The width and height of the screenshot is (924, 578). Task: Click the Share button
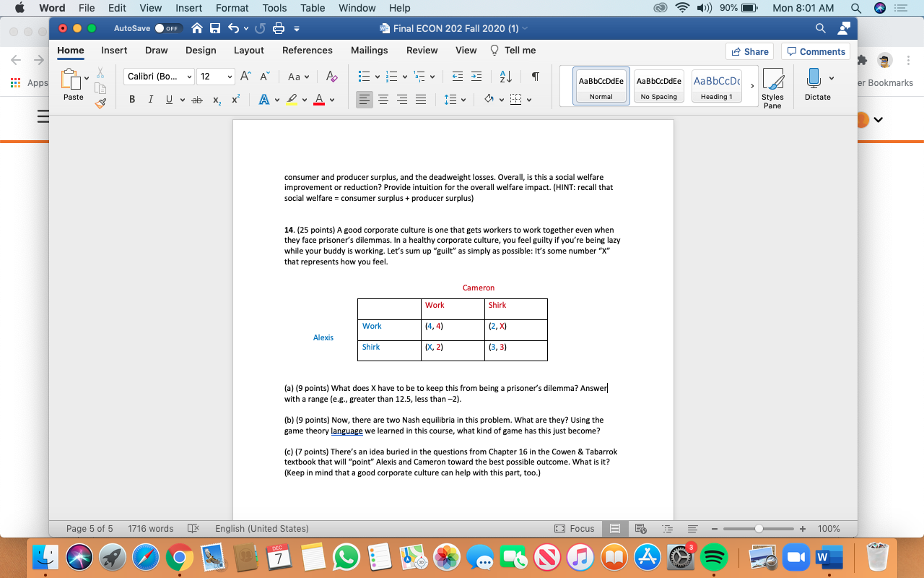pos(749,51)
